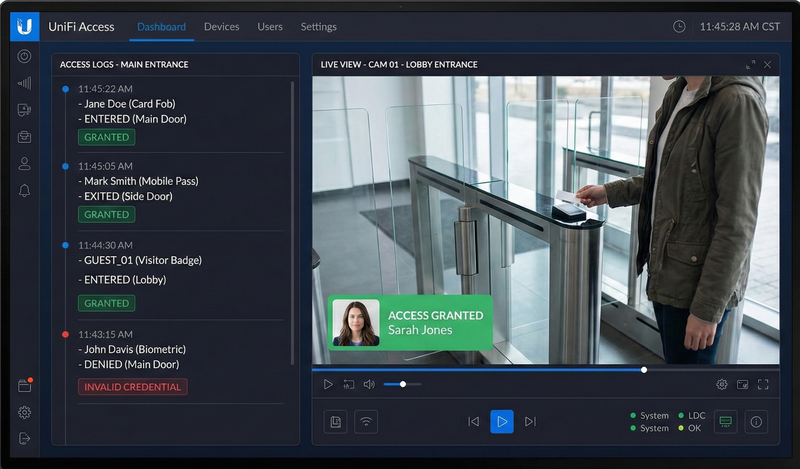
Task: Switch to the Devices tab
Action: [221, 27]
